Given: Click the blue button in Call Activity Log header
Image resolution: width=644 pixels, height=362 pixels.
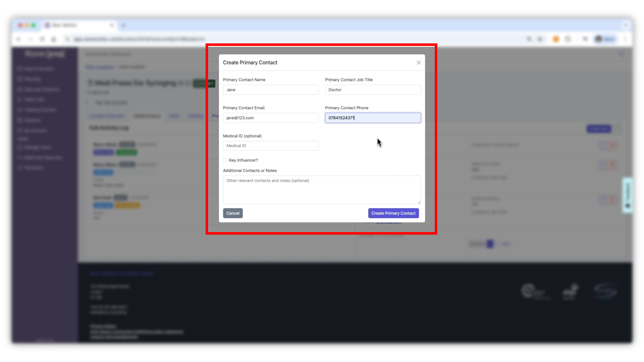Looking at the screenshot, I should pyautogui.click(x=599, y=129).
